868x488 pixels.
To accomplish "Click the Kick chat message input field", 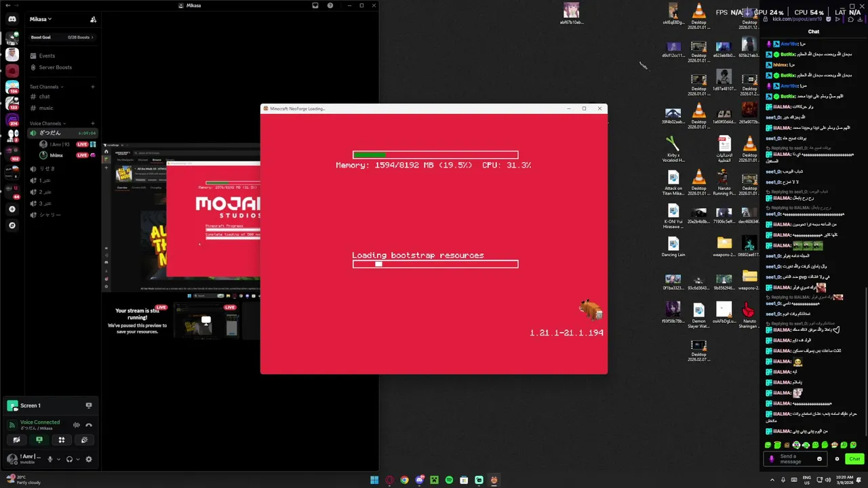I will tap(794, 459).
